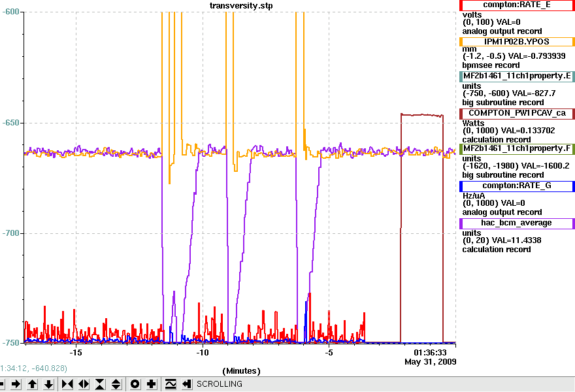The image size is (575, 392).
Task: Pan the plot right with arrow icon
Action: 16,384
